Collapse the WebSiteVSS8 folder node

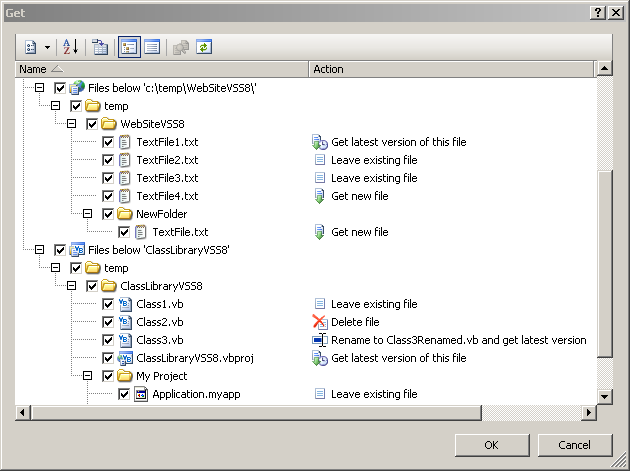point(72,123)
